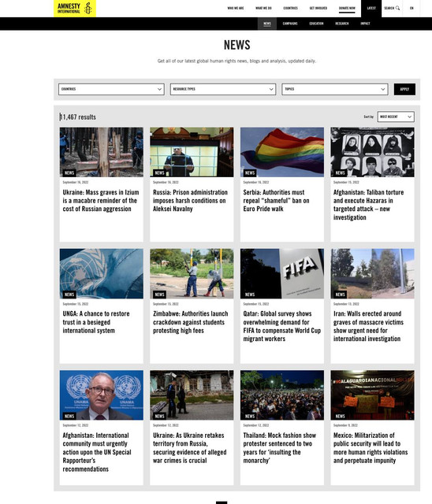Click the Apply filter button
This screenshot has width=432, height=504.
coord(404,89)
